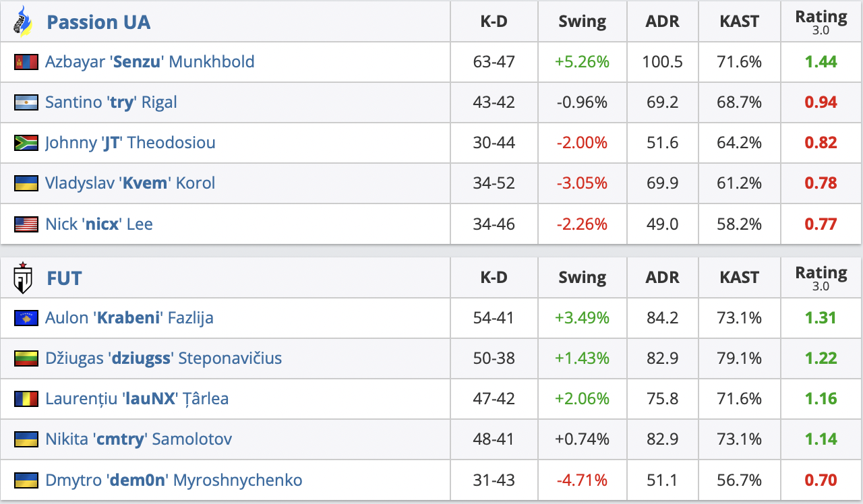Open Azbayar 'Senzu' Munkhbold's player profile
The height and width of the screenshot is (504, 863).
tap(150, 62)
